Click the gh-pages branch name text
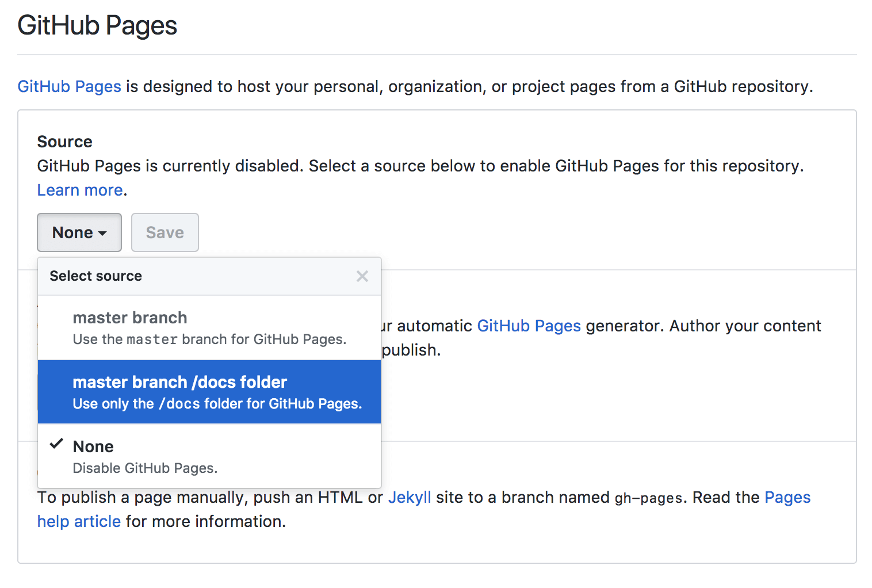Image resolution: width=872 pixels, height=588 pixels. [648, 498]
